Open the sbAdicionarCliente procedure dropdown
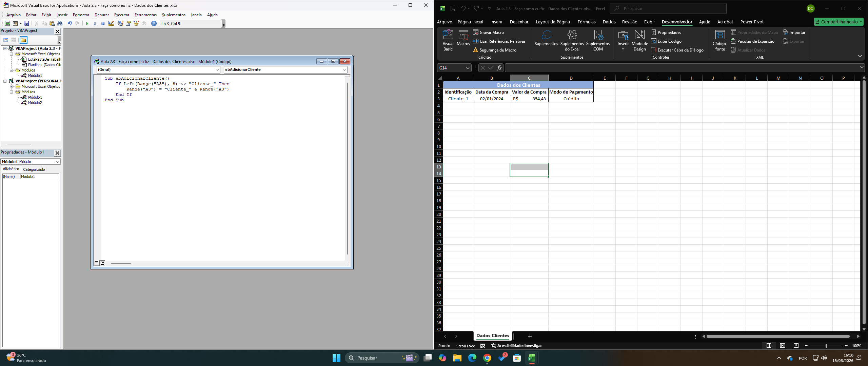The height and width of the screenshot is (366, 868). [x=285, y=70]
